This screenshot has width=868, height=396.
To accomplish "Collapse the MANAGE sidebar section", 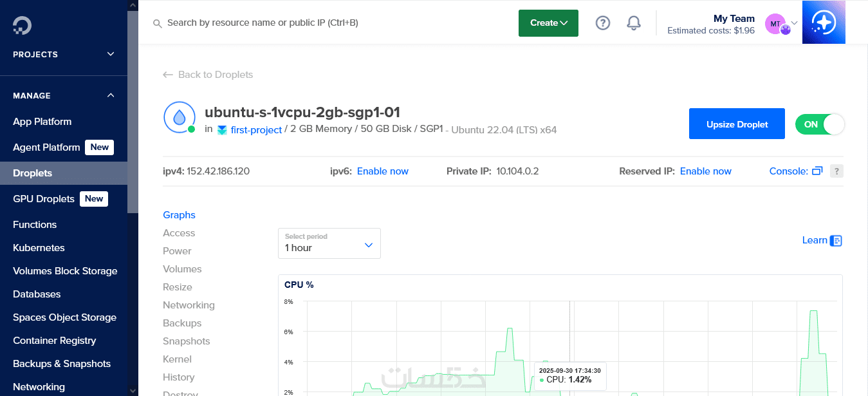I will tap(111, 95).
